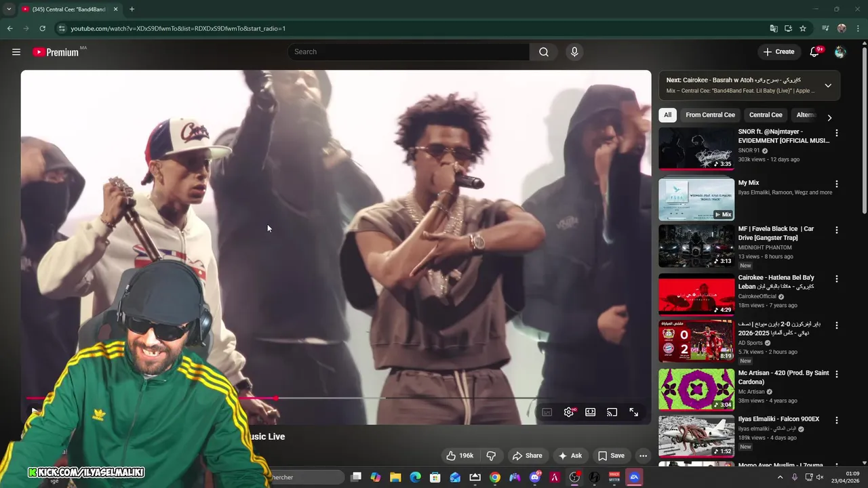The width and height of the screenshot is (868, 488).
Task: Open options for Mc Artisan 420 video
Action: [836, 374]
